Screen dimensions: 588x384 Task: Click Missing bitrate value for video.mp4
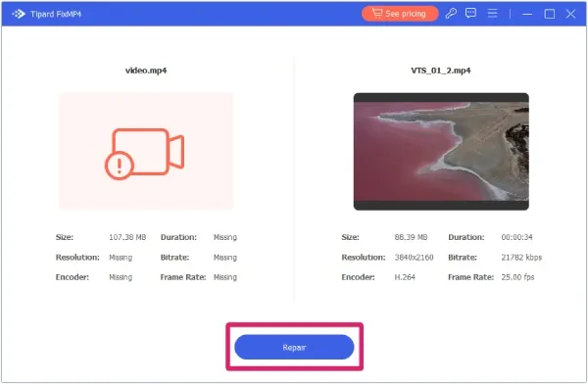(225, 258)
